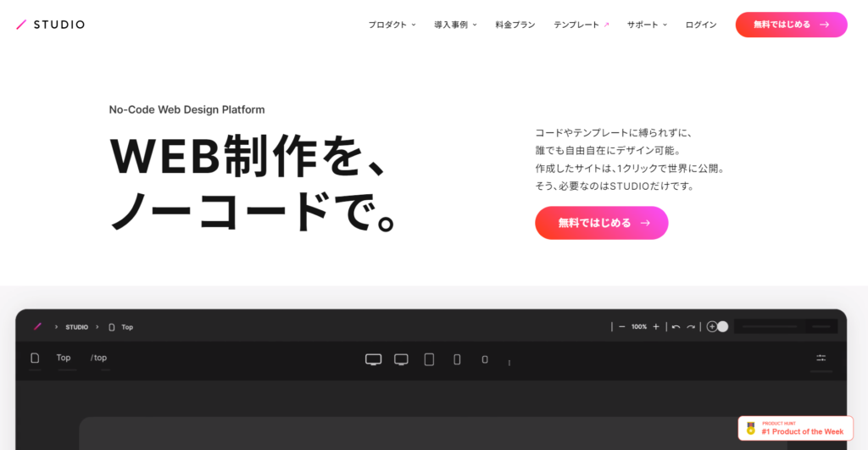Click the STUDIO breadcrumb in editor
868x450 pixels.
(x=77, y=327)
